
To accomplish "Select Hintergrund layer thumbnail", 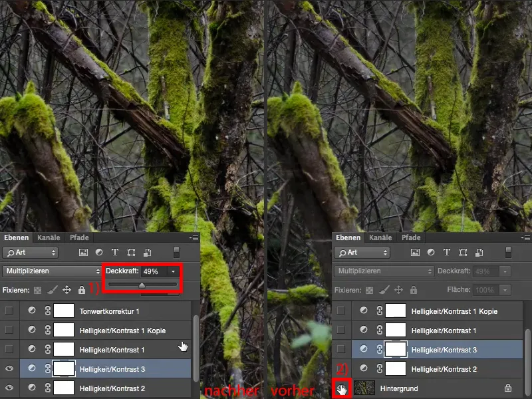I will (x=364, y=388).
